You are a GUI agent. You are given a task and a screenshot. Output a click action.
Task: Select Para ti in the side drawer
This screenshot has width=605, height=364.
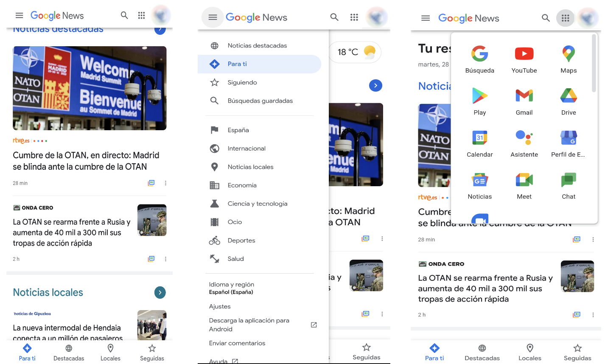(x=259, y=64)
